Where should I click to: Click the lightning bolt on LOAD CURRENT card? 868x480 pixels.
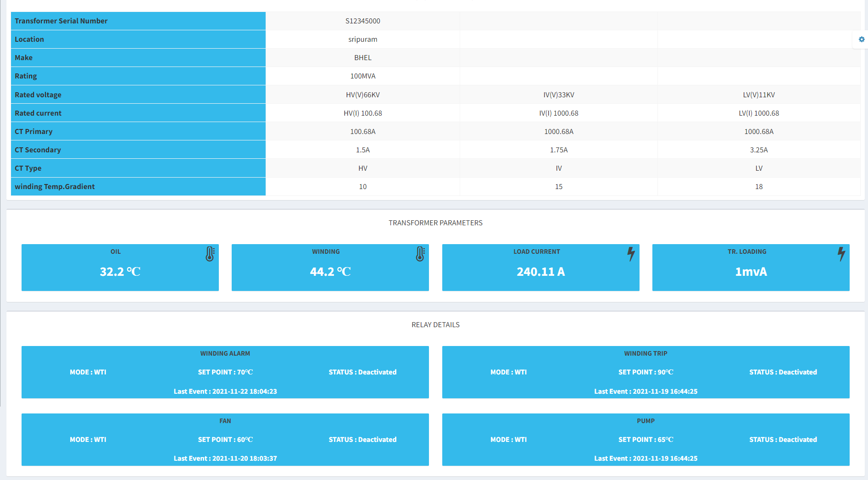coord(631,254)
